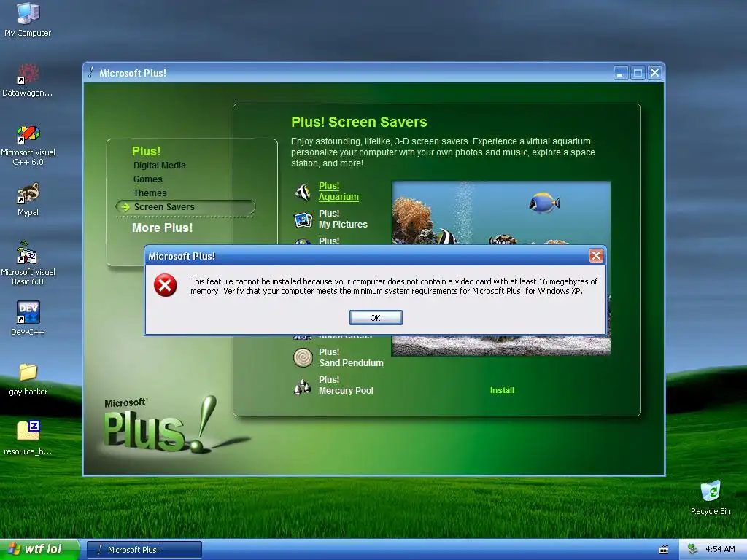
Task: Select the red error icon in dialog
Action: pos(166,285)
